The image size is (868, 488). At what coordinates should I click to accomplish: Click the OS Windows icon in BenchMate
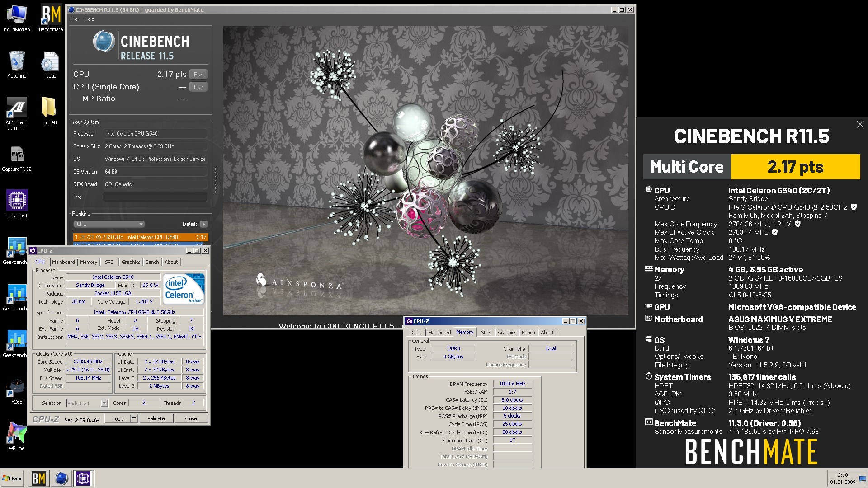click(649, 339)
